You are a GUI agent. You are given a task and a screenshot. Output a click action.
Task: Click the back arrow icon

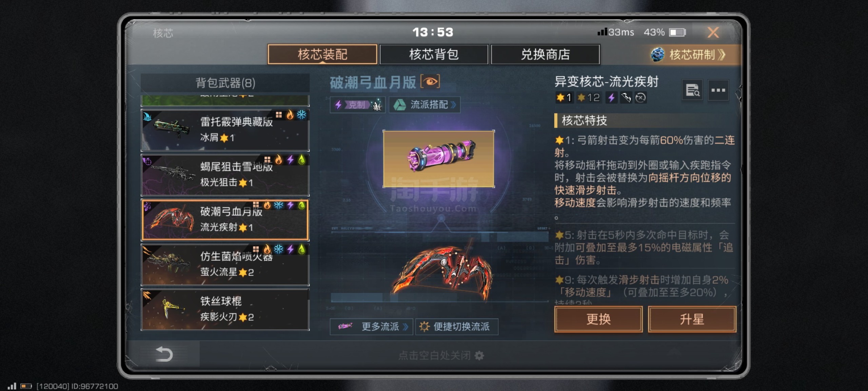click(x=164, y=354)
